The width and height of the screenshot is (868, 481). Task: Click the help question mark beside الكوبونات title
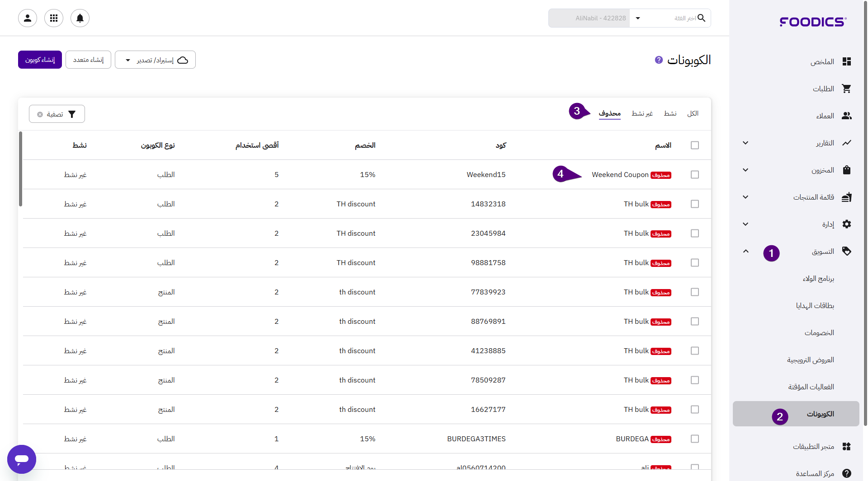tap(659, 60)
